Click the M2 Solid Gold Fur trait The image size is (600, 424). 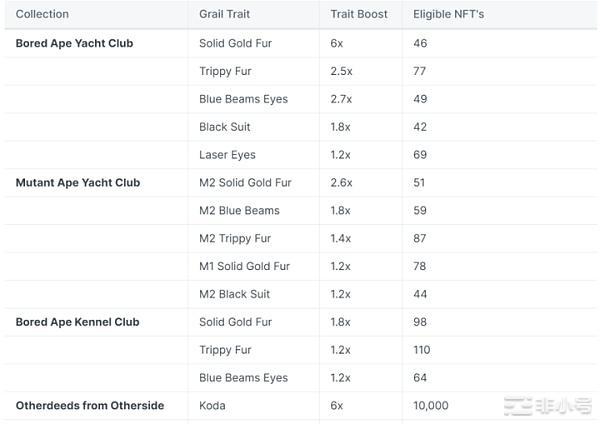tap(245, 183)
